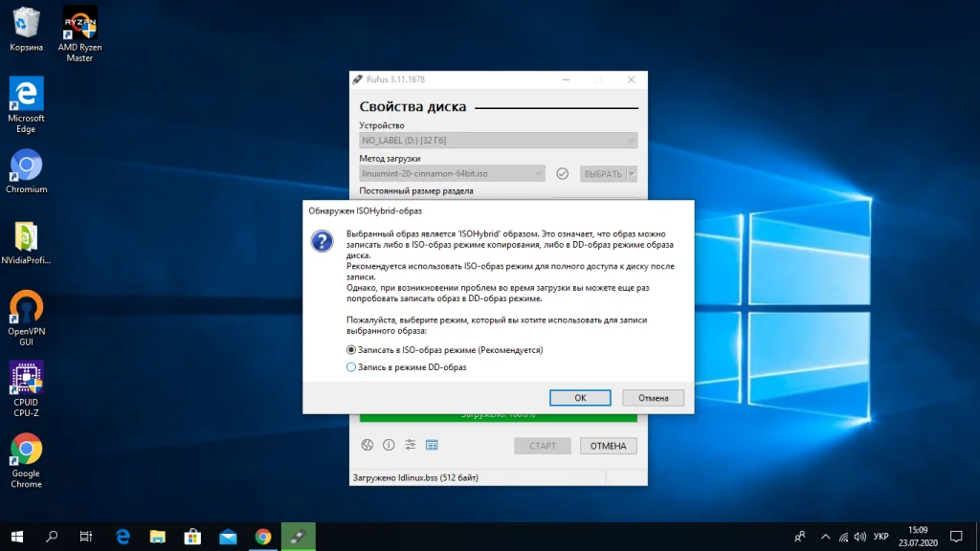Image resolution: width=980 pixels, height=551 pixels.
Task: Show hidden system tray icons chevron
Action: point(826,537)
